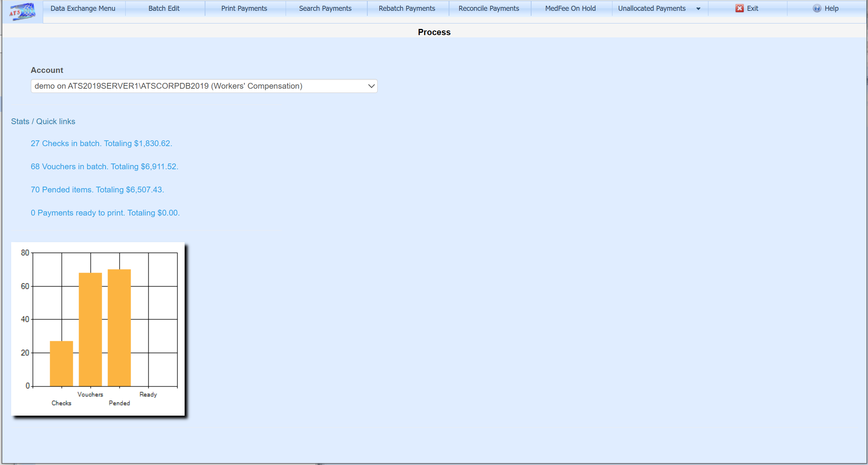Click the Pended bar in the chart
Viewport: 868px width, 465px height.
pyautogui.click(x=119, y=328)
